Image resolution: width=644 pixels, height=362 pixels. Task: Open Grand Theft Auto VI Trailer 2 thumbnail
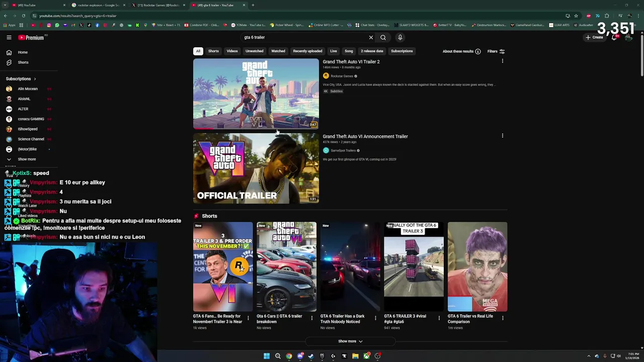click(x=256, y=94)
